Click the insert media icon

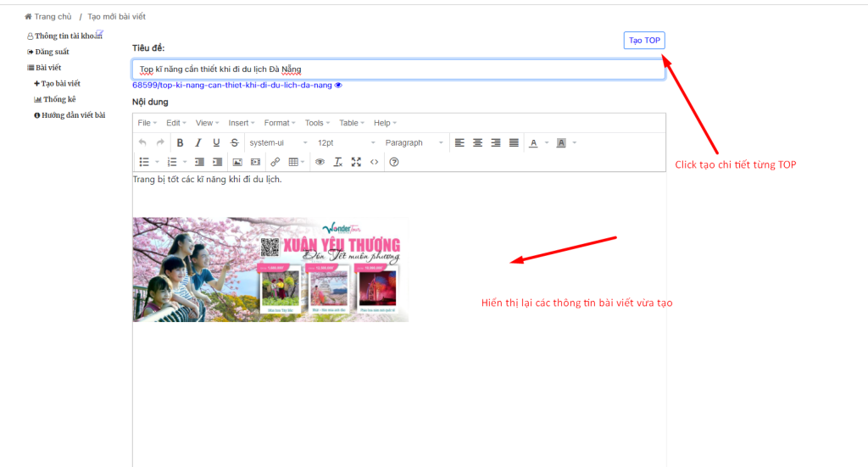[x=255, y=162]
